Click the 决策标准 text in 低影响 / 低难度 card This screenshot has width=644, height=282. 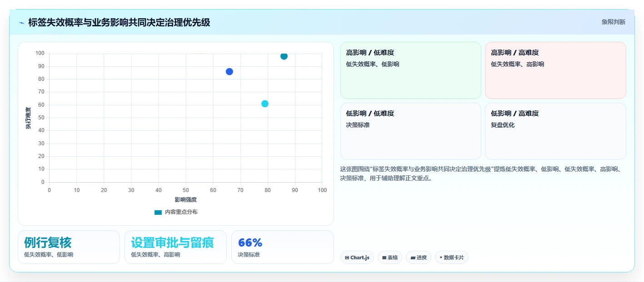click(358, 125)
